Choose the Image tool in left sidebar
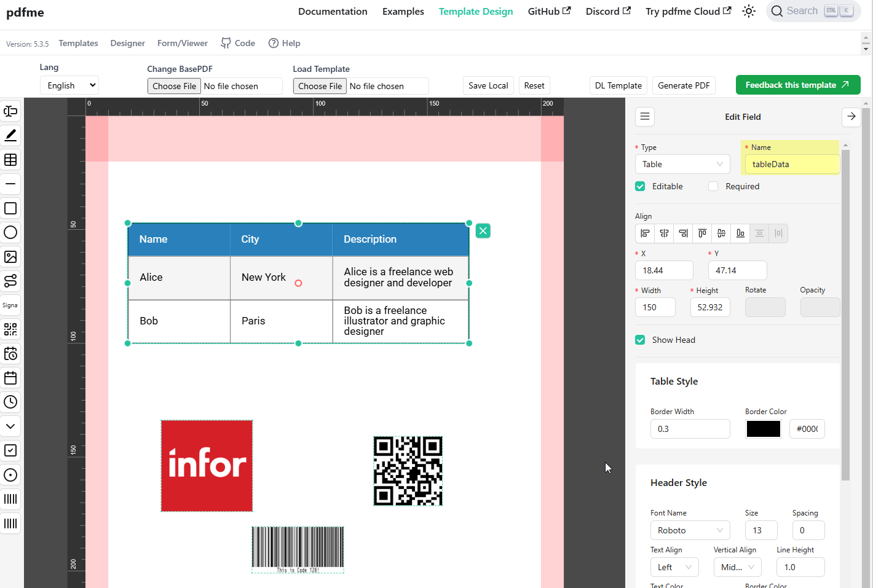Viewport: 873px width, 588px height. click(x=10, y=257)
